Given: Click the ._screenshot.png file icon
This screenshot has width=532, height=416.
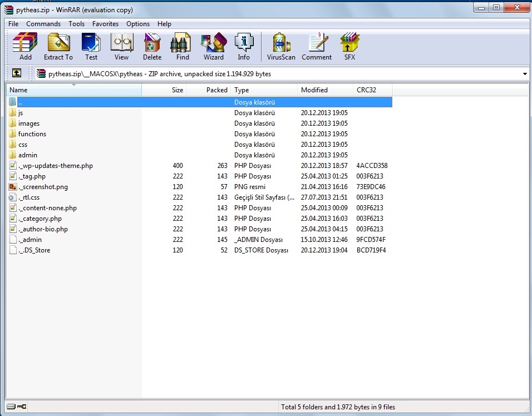Looking at the screenshot, I should click(x=13, y=186).
